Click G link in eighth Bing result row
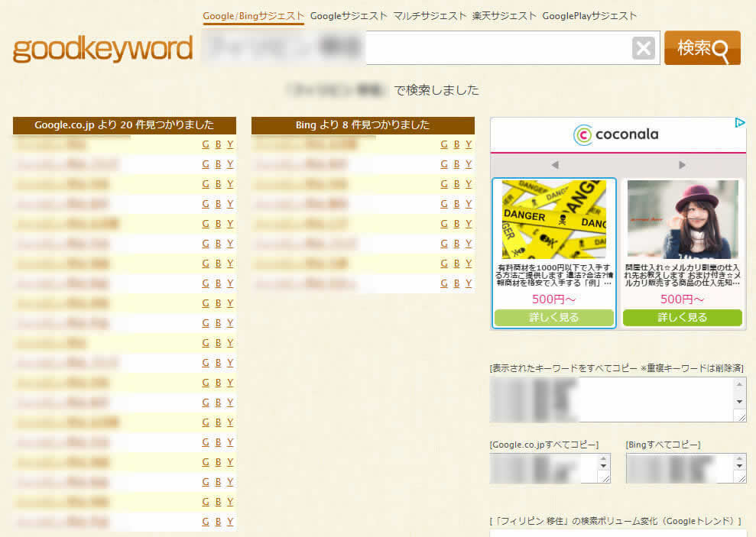Viewport: 756px width, 537px height. tap(444, 283)
